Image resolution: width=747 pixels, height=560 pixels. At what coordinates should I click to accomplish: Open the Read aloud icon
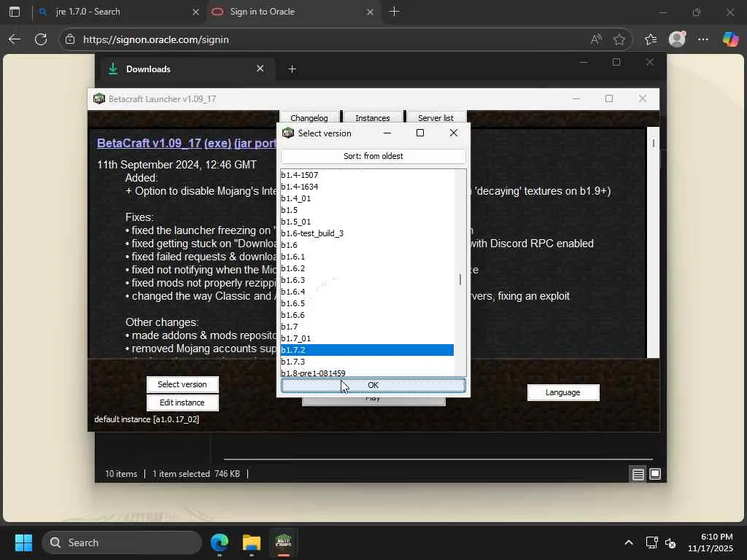pos(596,39)
